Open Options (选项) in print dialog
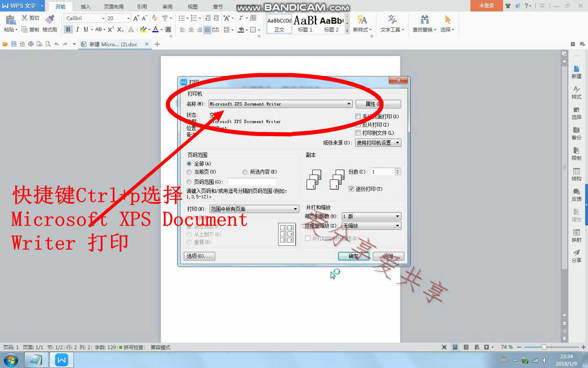This screenshot has height=368, width=588. pyautogui.click(x=199, y=256)
